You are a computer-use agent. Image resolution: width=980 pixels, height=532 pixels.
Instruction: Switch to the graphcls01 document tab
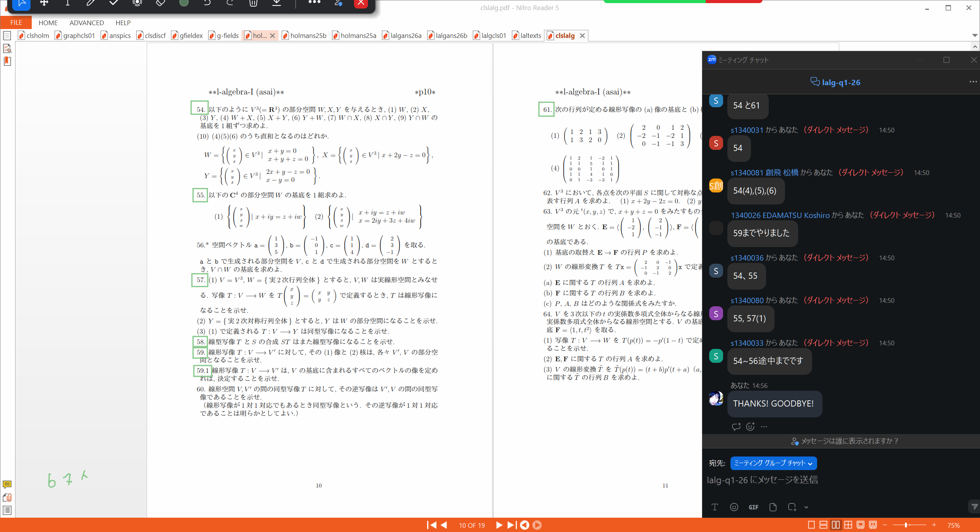click(x=75, y=36)
